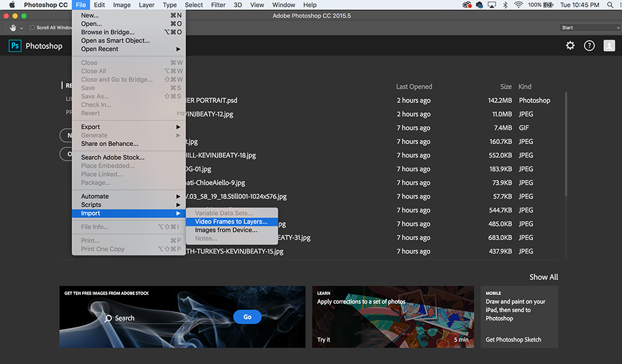Open the Filter menu

tap(218, 5)
